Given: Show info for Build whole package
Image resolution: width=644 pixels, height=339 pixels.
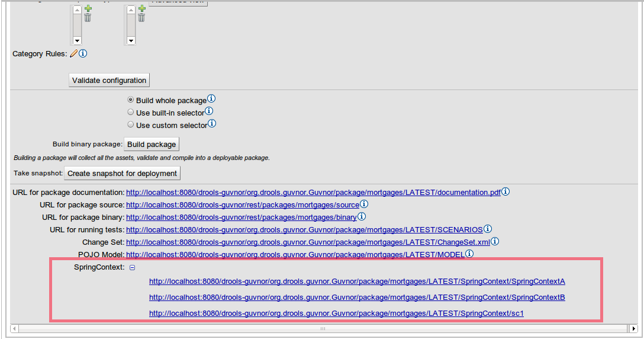Looking at the screenshot, I should coord(211,100).
